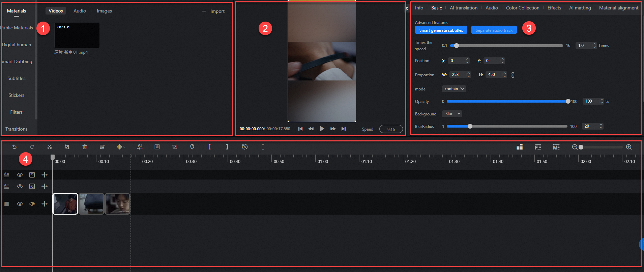Set in point with left bracket icon
The width and height of the screenshot is (644, 272).
[209, 147]
